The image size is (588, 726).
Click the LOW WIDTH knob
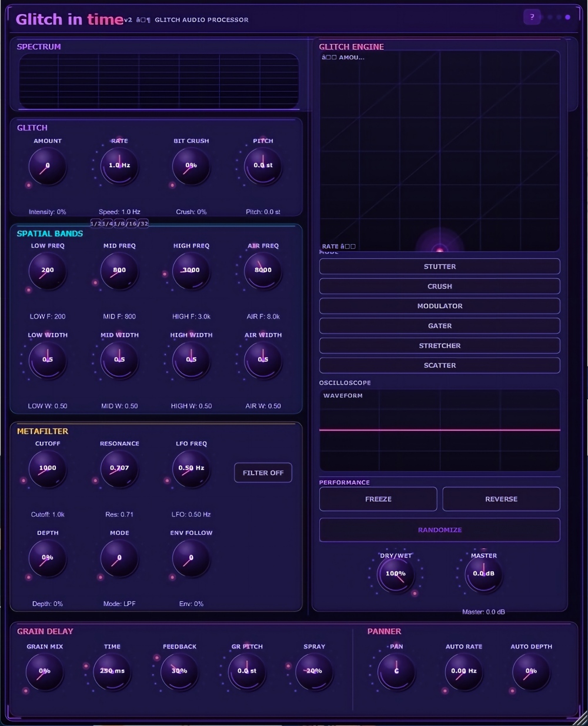(x=48, y=360)
